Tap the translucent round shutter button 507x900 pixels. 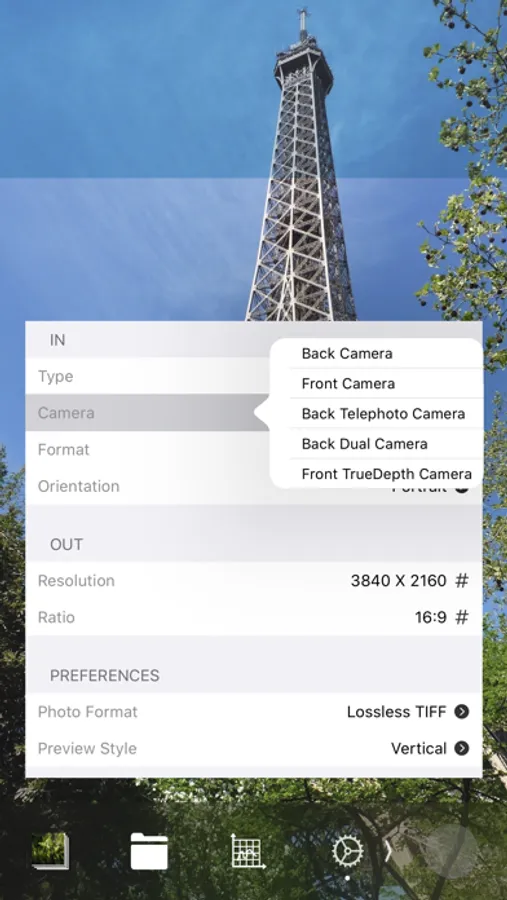451,852
